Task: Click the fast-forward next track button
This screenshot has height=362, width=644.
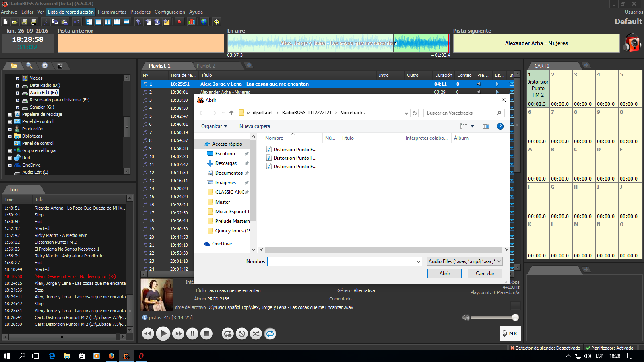Action: (178, 333)
